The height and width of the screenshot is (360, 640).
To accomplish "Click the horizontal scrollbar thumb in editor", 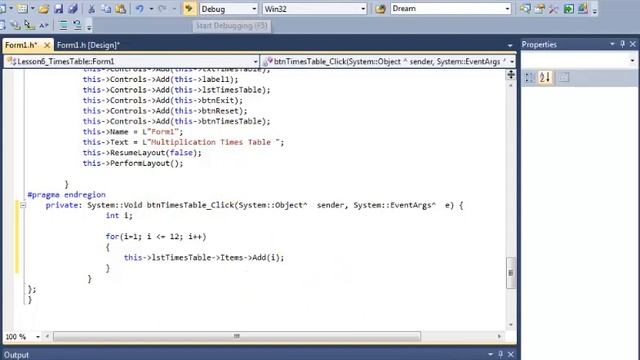I will [x=237, y=336].
